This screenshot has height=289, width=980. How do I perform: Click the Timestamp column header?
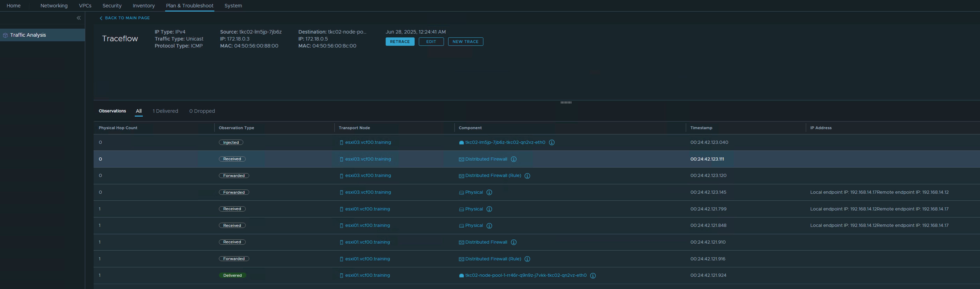[x=701, y=128]
